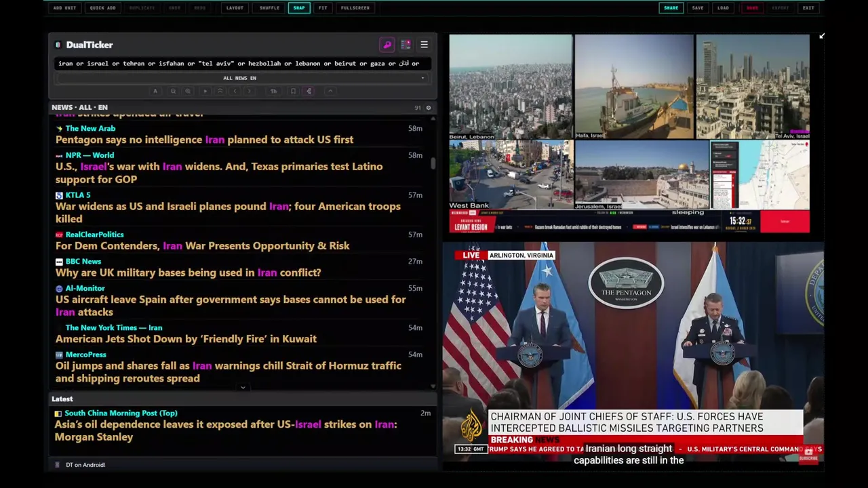Image resolution: width=868 pixels, height=488 pixels.
Task: Click ADD UNIT in top bar
Action: [x=64, y=8]
